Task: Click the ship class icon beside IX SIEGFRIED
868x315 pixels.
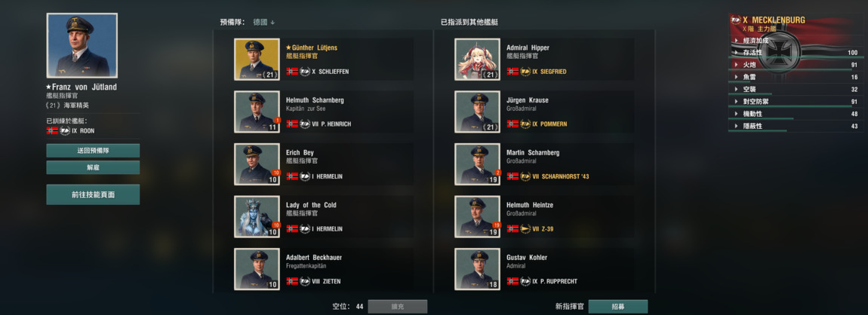Action: (525, 72)
